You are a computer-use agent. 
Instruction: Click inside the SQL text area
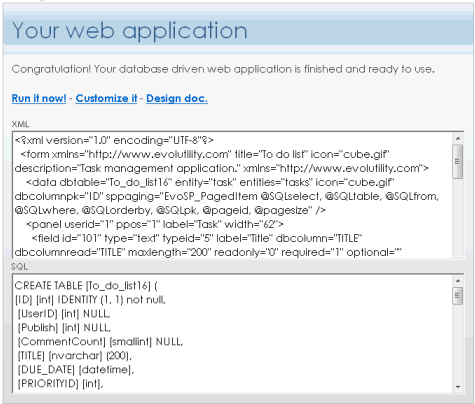[233, 333]
